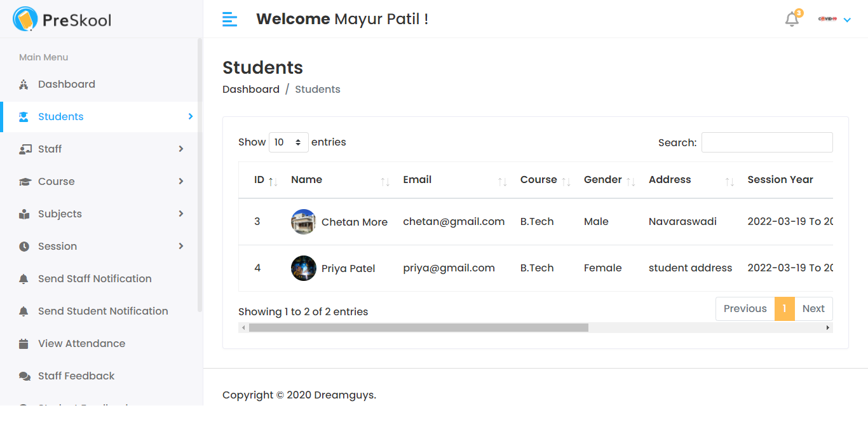The height and width of the screenshot is (422, 868).
Task: Click the PreSkool logo
Action: pyautogui.click(x=61, y=19)
